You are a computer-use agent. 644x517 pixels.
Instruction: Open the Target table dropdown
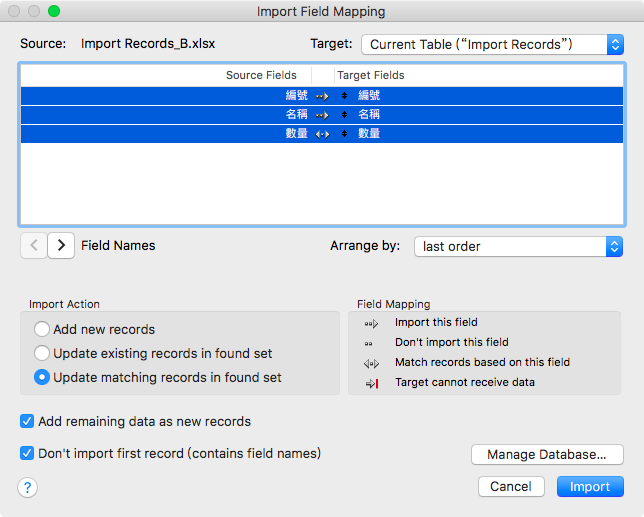coord(492,44)
